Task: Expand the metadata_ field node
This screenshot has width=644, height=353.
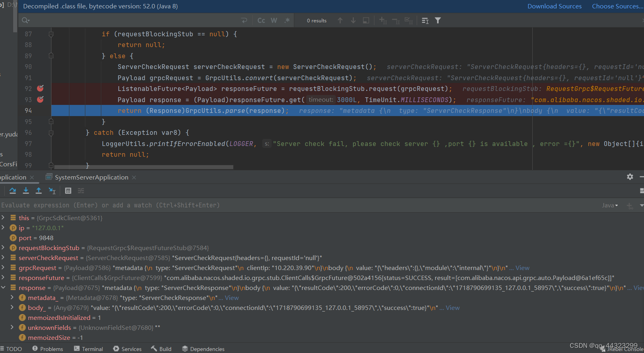Action: click(12, 297)
